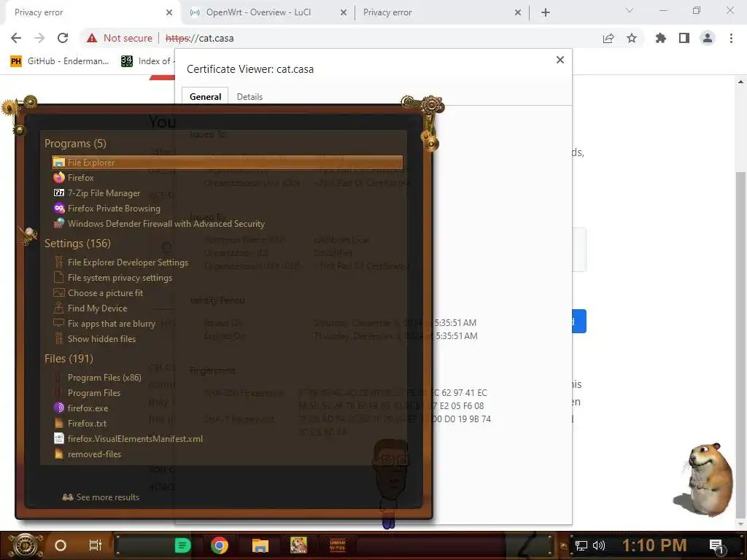The image size is (747, 560).
Task: Open the notification center icon
Action: tap(716, 545)
